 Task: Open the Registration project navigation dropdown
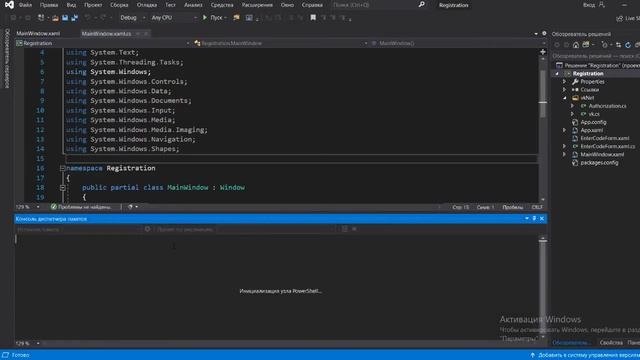click(103, 43)
